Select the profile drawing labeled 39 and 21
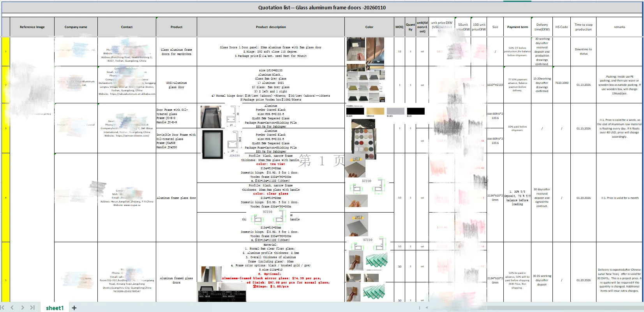The width and height of the screenshot is (644, 312). (233, 116)
